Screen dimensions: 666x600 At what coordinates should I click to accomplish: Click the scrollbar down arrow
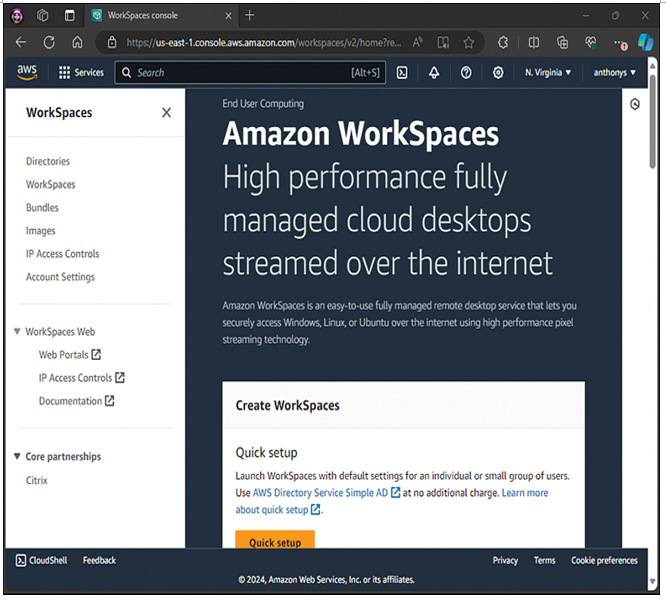(x=653, y=582)
